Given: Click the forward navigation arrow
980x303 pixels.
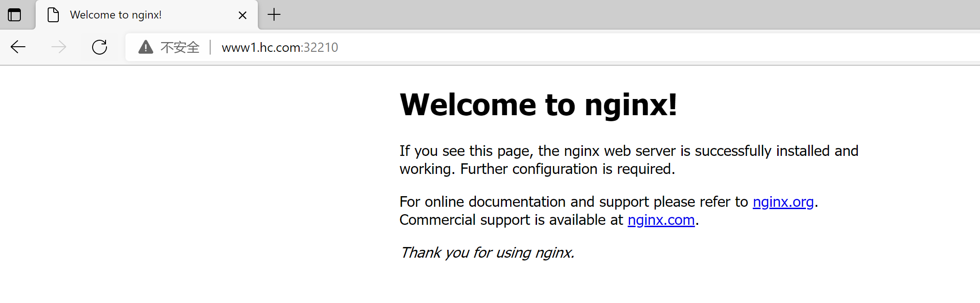Looking at the screenshot, I should (x=59, y=47).
